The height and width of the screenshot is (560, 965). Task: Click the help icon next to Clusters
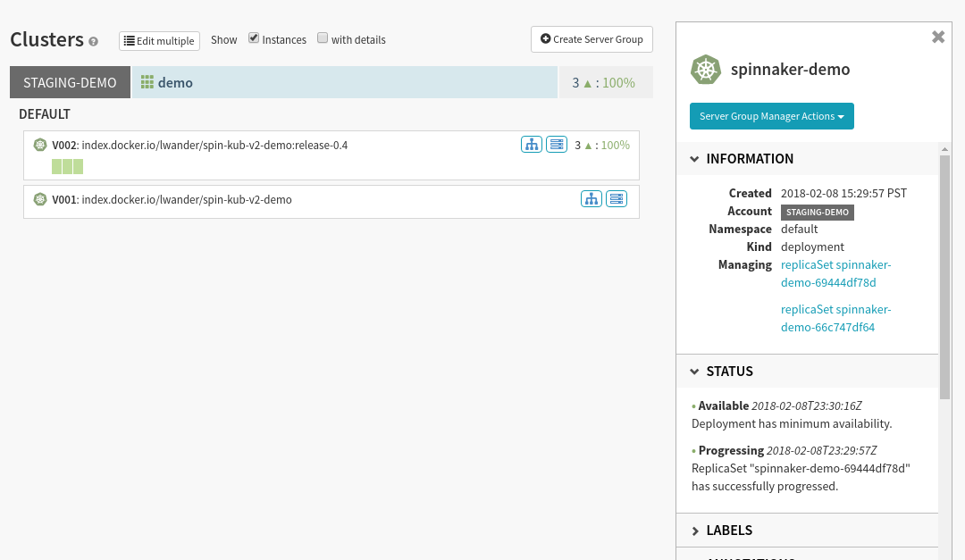pos(93,41)
